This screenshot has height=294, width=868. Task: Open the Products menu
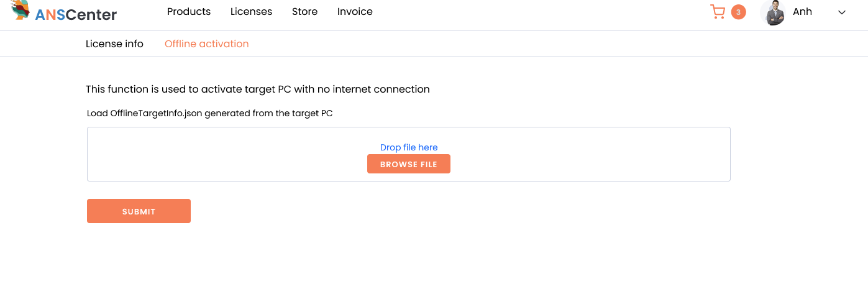point(189,12)
